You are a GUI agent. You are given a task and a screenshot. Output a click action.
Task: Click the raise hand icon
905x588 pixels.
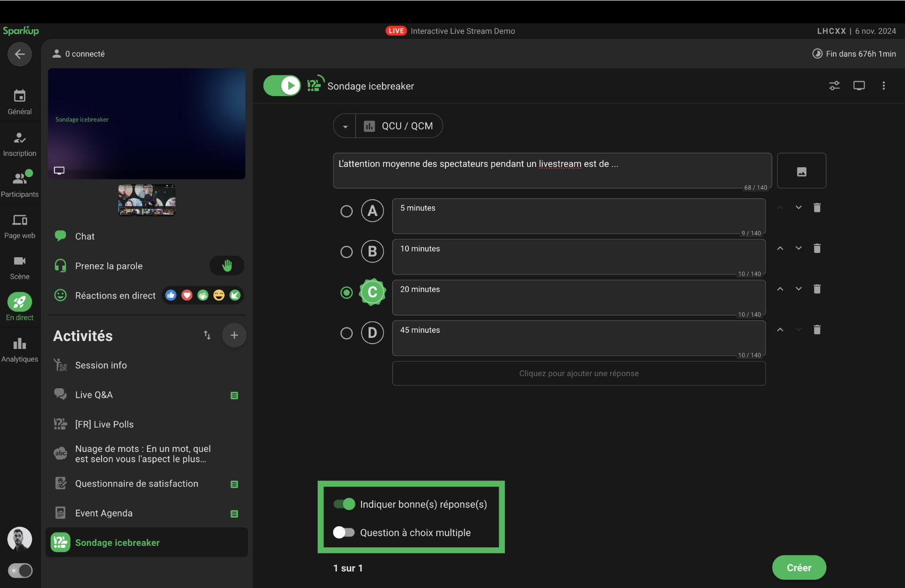(227, 266)
